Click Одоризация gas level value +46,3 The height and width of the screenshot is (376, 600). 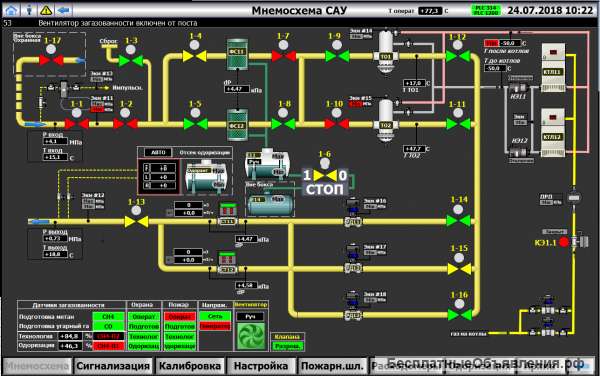[70, 346]
